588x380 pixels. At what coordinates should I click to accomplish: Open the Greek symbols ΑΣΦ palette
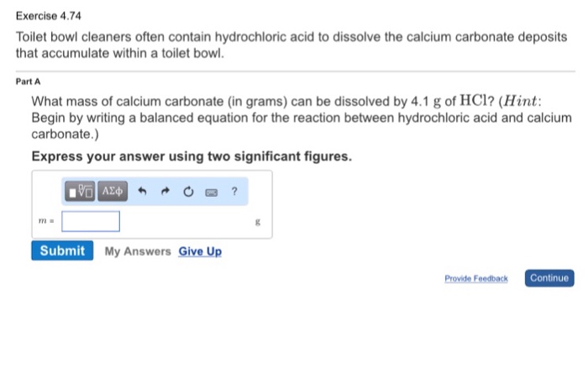click(x=113, y=192)
